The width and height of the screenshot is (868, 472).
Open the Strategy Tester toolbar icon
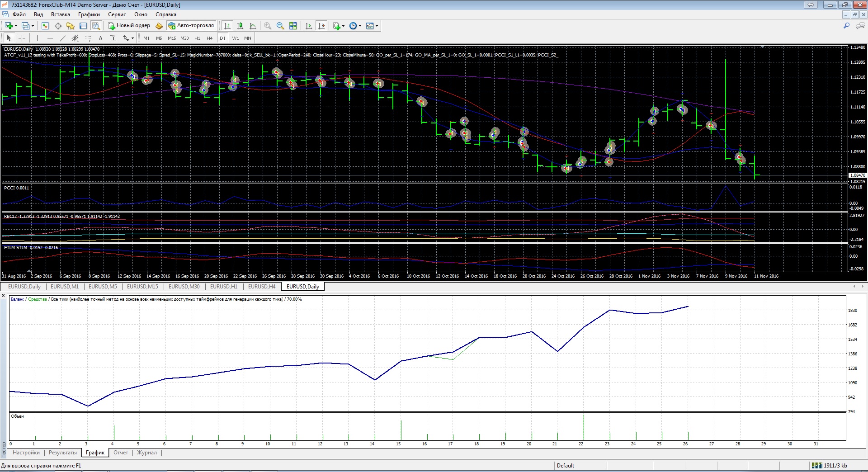[96, 26]
